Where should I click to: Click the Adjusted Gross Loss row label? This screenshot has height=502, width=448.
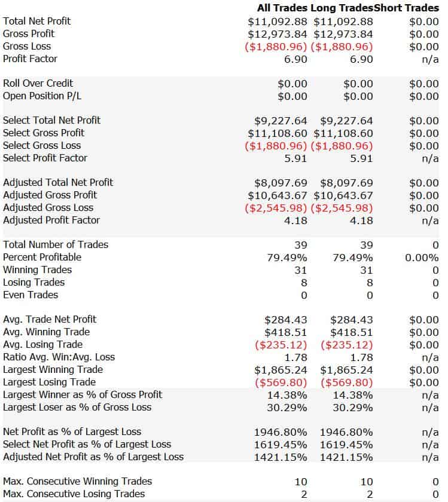(x=48, y=208)
